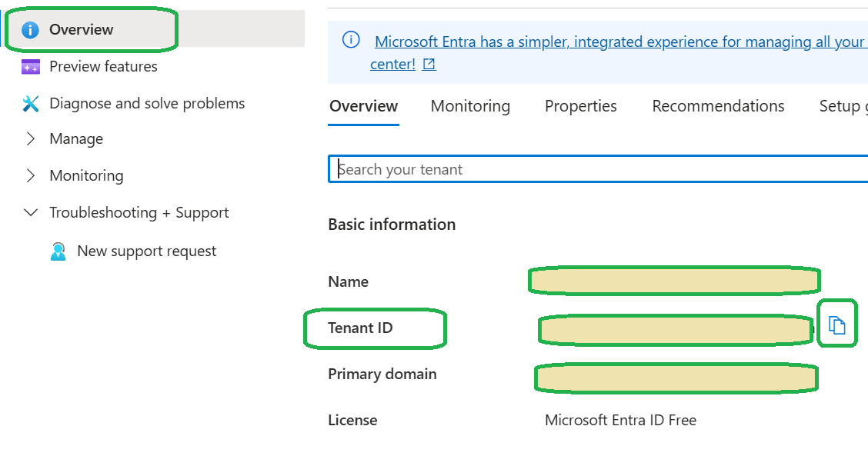
Task: Select Monitoring label in the sidebar
Action: (86, 176)
